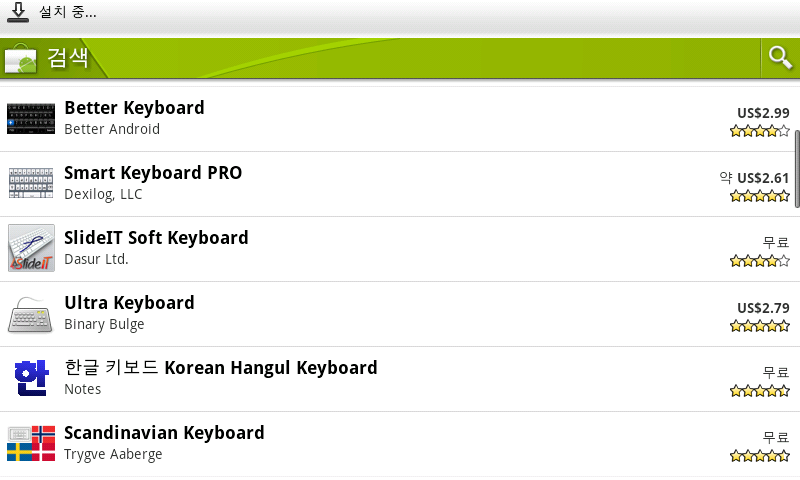Tap the download arrow notification icon
Viewport: 800px width, 480px height.
pyautogui.click(x=18, y=12)
